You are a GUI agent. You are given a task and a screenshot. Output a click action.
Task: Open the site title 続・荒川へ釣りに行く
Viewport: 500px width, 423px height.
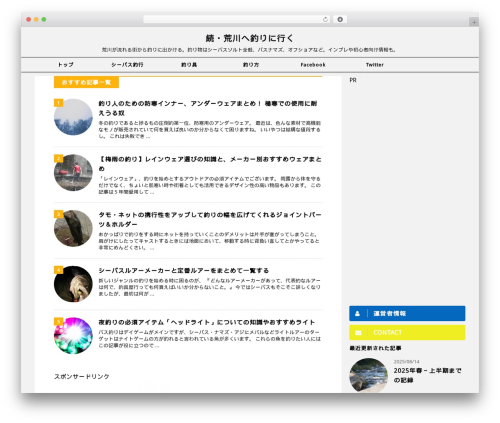250,38
